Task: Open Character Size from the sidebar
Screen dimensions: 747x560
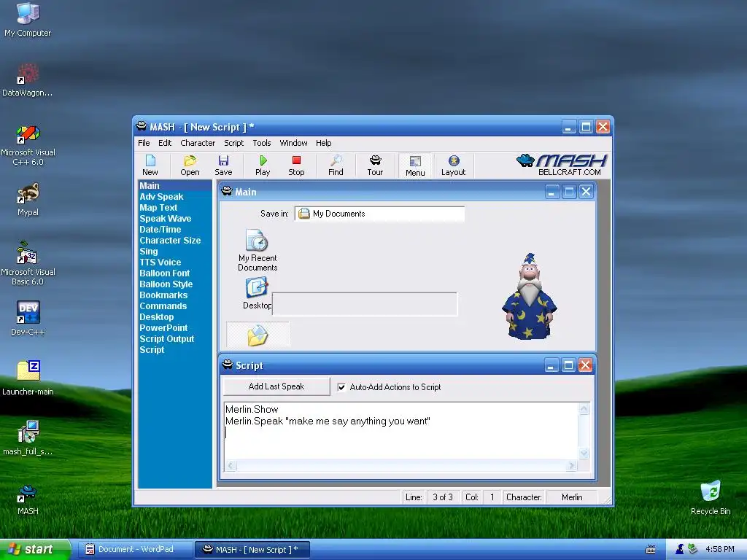Action: point(170,241)
